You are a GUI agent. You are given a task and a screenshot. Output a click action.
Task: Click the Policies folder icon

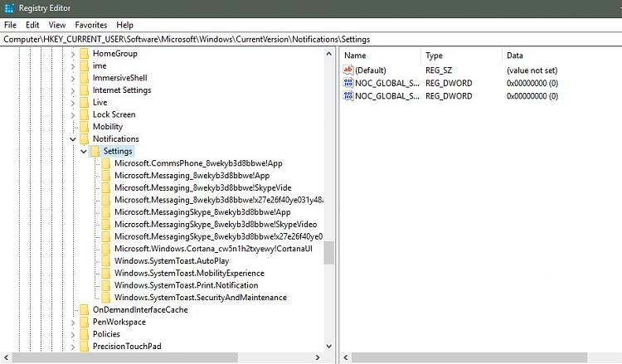[84, 334]
